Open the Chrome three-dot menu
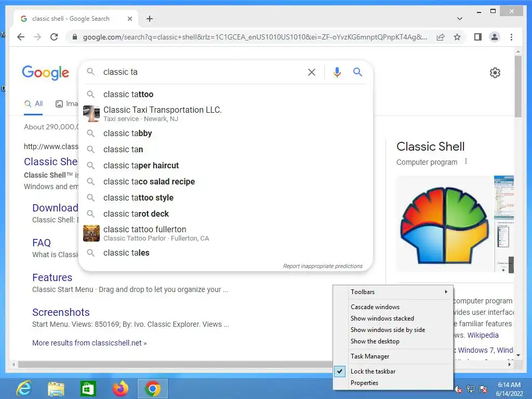 click(x=512, y=37)
